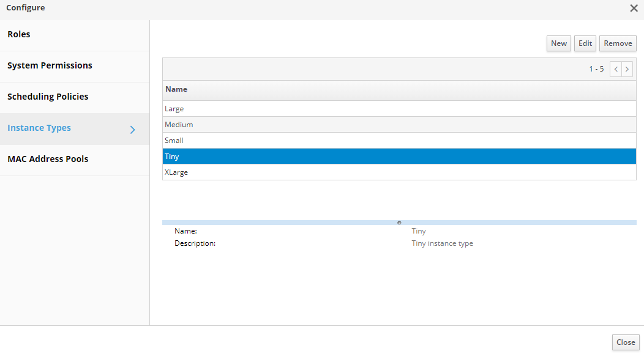The image size is (644, 354).
Task: Select the Instance Types section
Action: click(39, 128)
